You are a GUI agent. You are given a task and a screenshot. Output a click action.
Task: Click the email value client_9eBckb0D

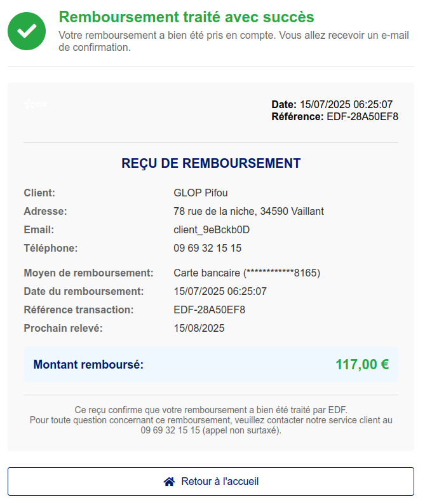212,229
